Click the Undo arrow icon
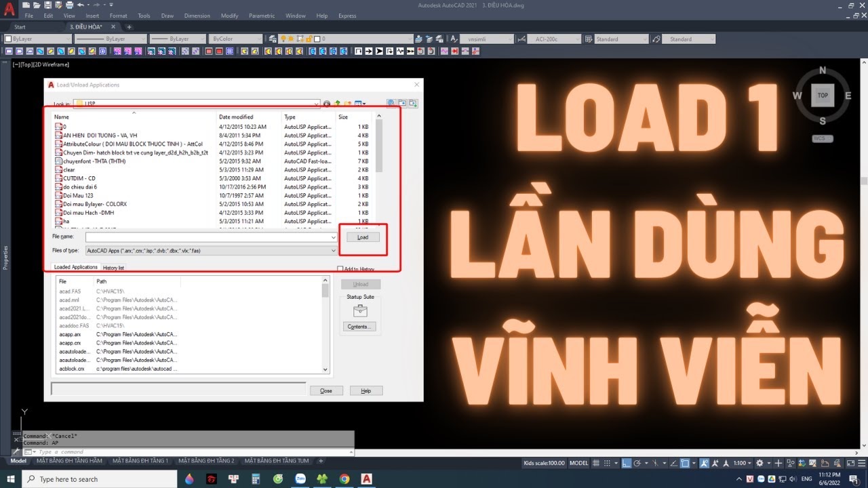 coord(80,5)
